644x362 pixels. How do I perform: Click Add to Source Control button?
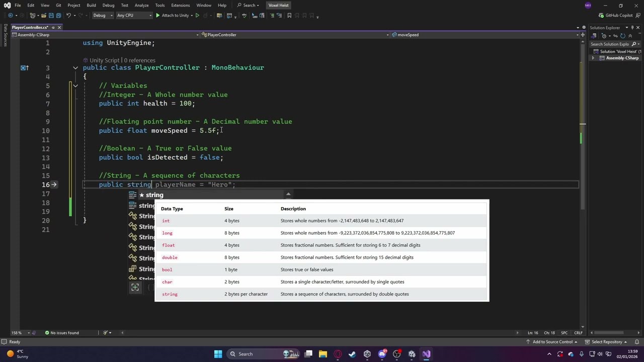[552, 342]
